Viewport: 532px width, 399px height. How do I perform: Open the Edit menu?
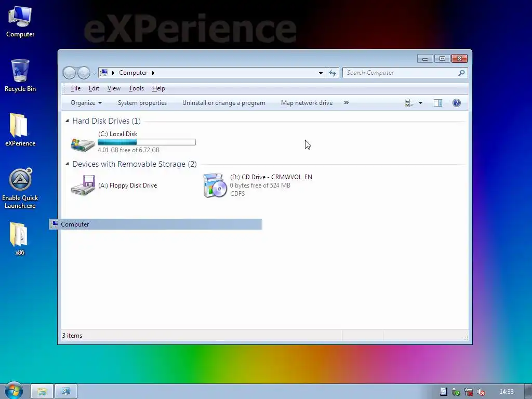tap(94, 88)
